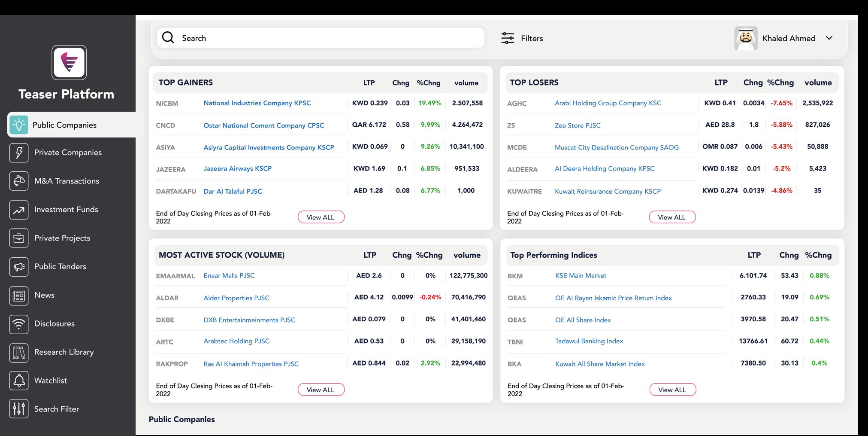This screenshot has height=436, width=868.
Task: Click the Private Projects briefcase icon
Action: point(19,238)
